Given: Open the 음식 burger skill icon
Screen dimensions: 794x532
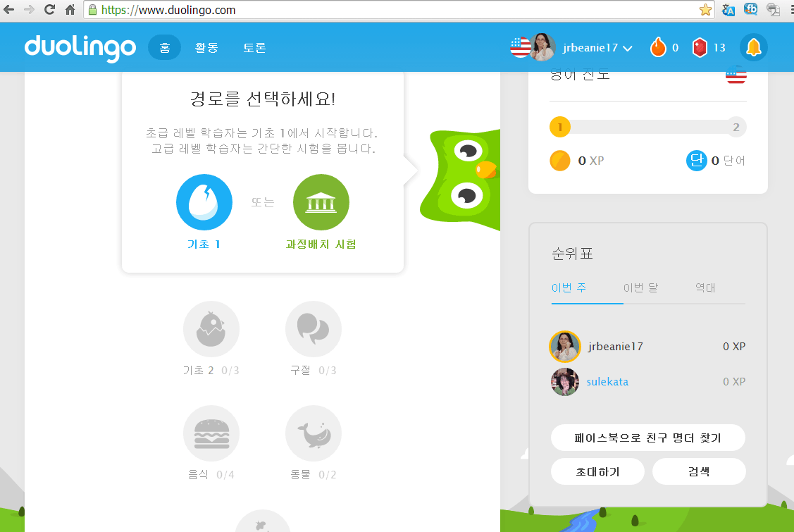Looking at the screenshot, I should pyautogui.click(x=211, y=434).
